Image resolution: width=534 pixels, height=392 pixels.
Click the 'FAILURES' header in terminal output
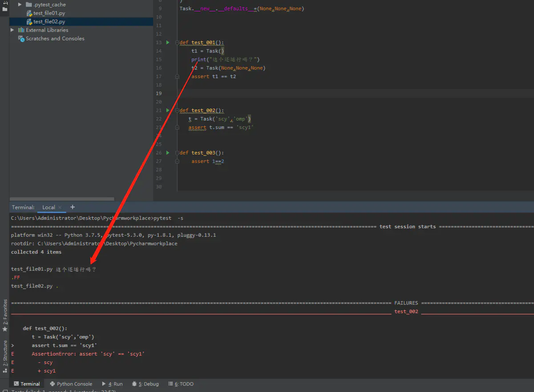coord(406,303)
